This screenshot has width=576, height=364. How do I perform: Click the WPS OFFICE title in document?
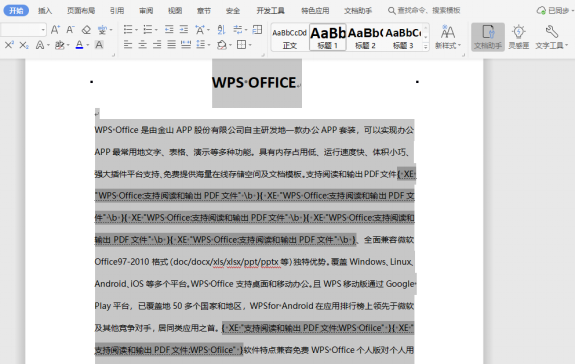254,83
